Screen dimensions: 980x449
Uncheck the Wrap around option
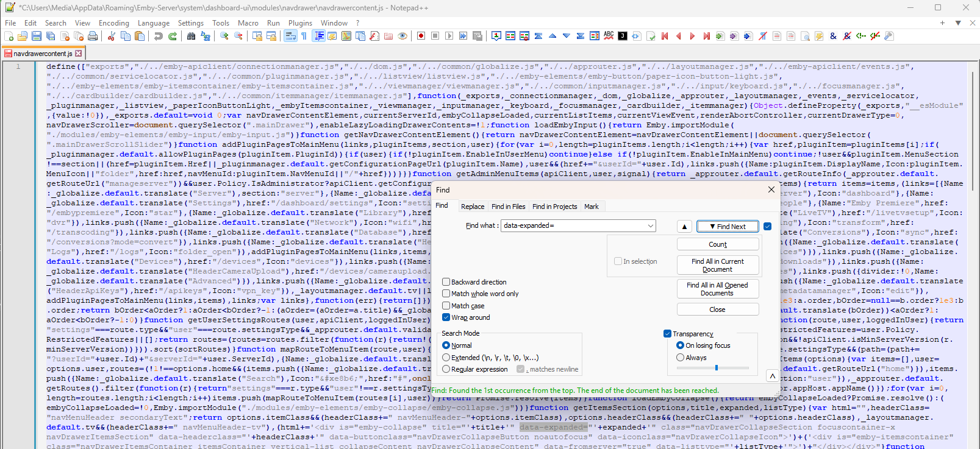(x=446, y=317)
